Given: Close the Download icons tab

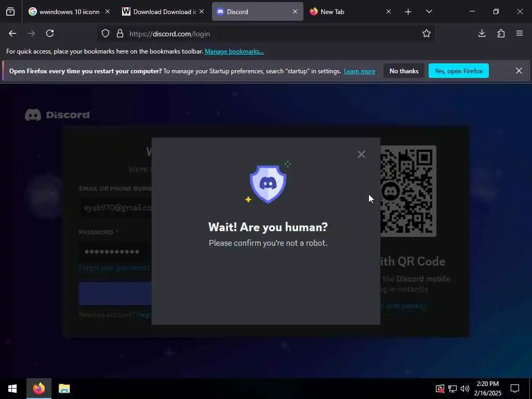Looking at the screenshot, I should (x=202, y=11).
